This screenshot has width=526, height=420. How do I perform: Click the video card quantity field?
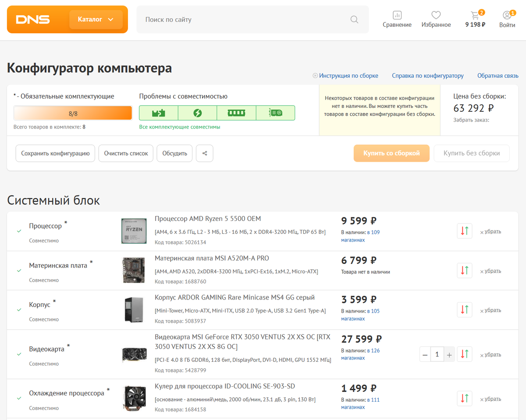pos(437,354)
